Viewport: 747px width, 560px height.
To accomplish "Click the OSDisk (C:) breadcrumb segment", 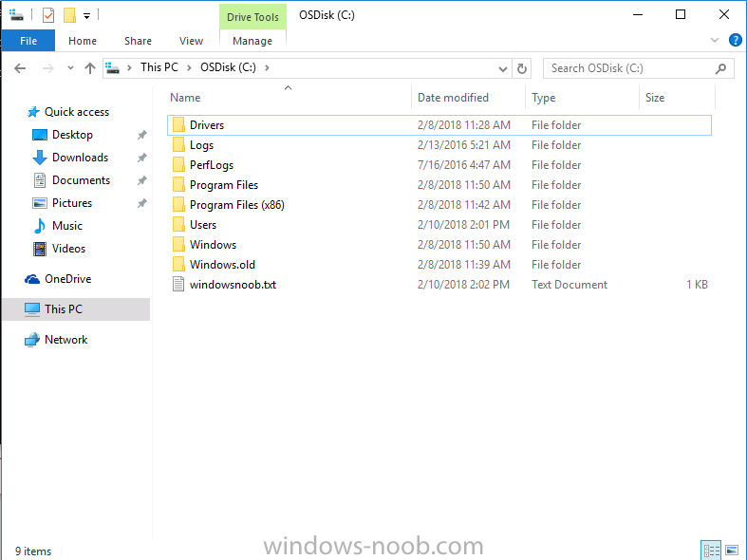I will click(x=228, y=67).
